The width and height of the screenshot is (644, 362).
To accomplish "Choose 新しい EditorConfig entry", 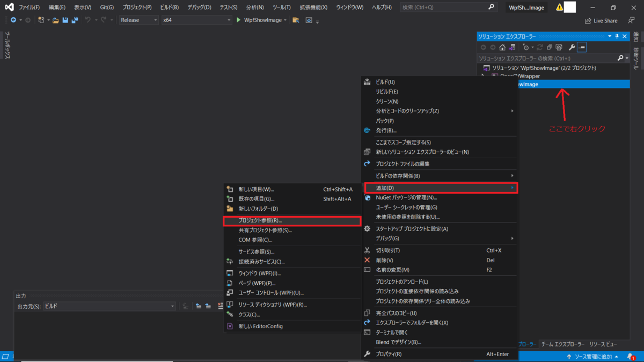I will pos(292,326).
